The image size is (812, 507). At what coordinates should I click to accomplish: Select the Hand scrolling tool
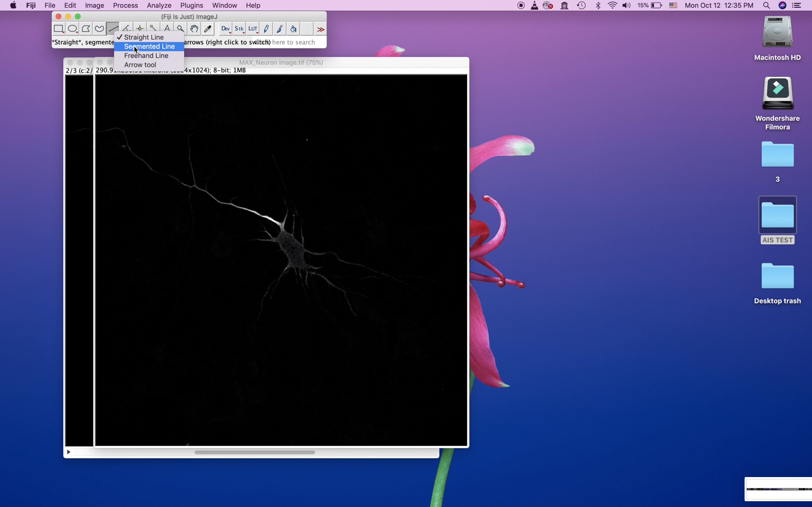194,29
